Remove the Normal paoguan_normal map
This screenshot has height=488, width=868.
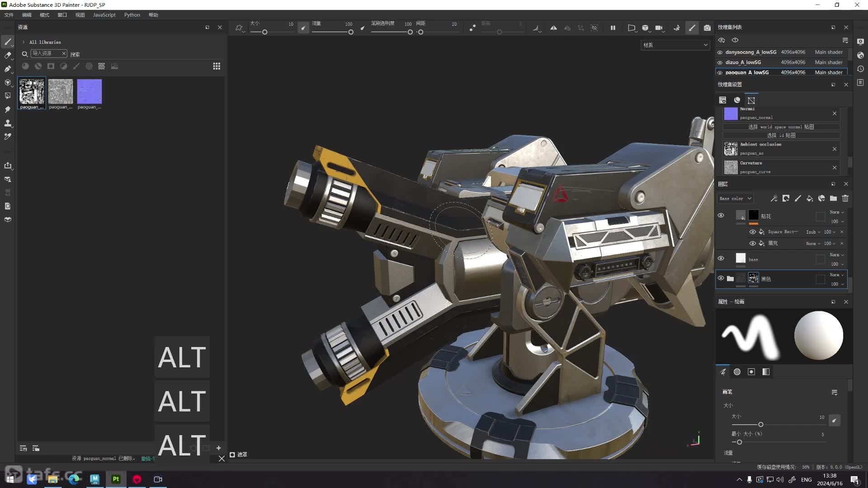[x=835, y=113]
